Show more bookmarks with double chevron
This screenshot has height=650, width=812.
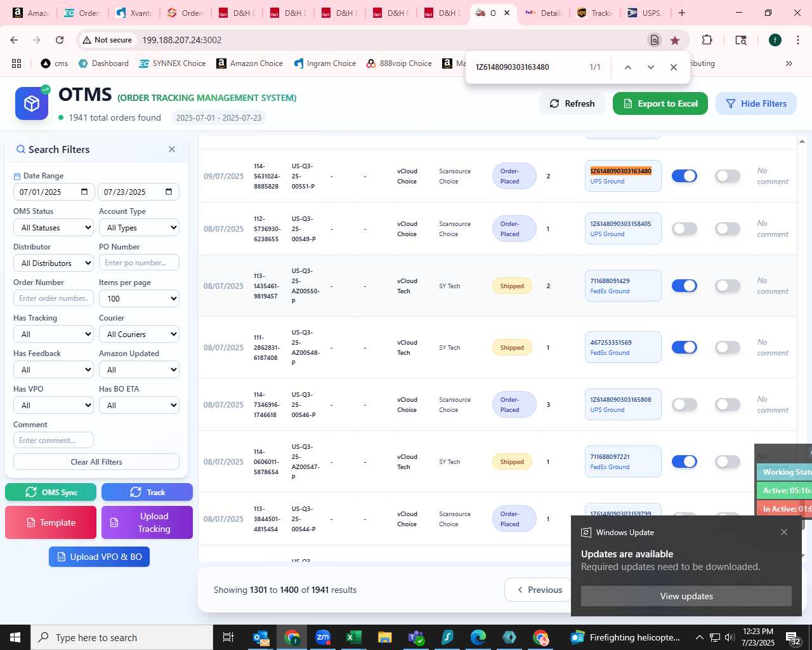click(x=789, y=63)
